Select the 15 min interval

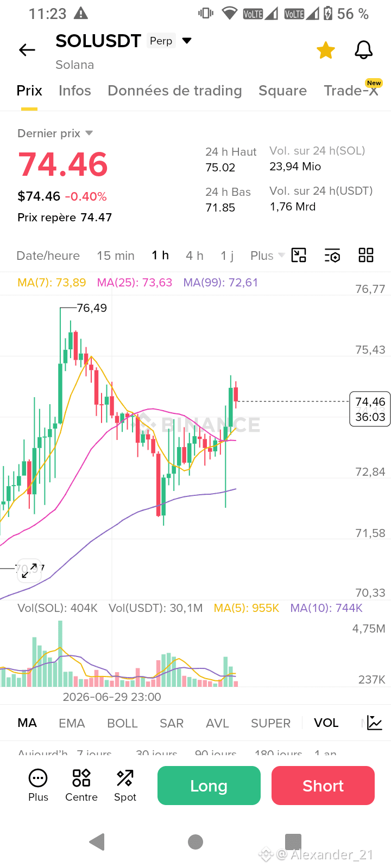[116, 256]
